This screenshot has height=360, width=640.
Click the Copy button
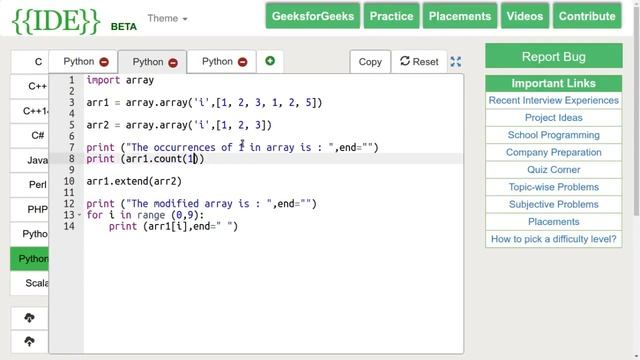tap(370, 62)
